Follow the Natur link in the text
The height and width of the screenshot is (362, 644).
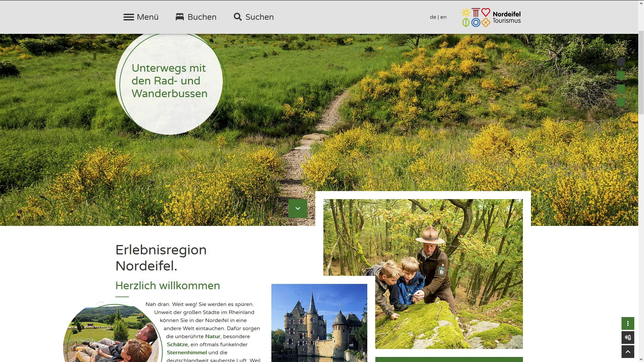213,337
